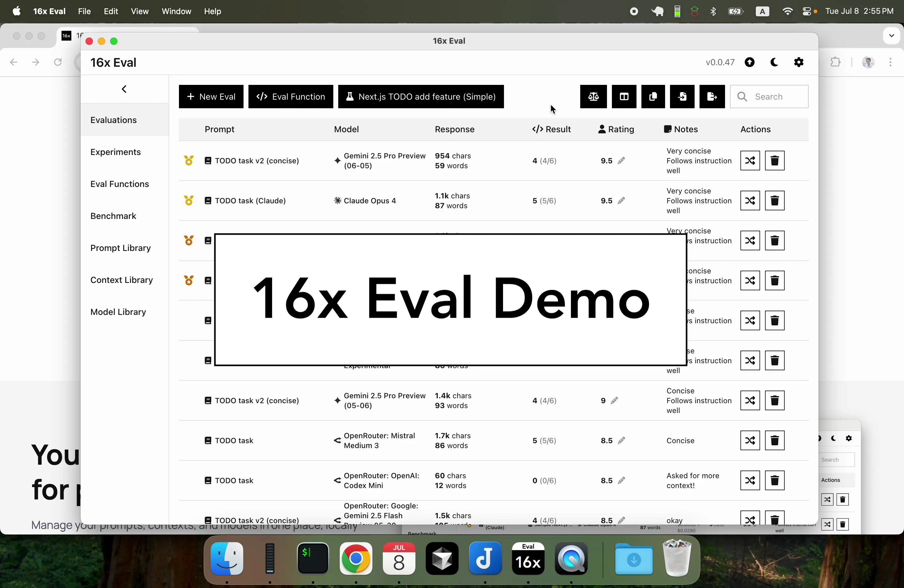The height and width of the screenshot is (588, 904).
Task: Delete the Gemini 2.5 Pro (06-05) evaluation
Action: point(775,161)
